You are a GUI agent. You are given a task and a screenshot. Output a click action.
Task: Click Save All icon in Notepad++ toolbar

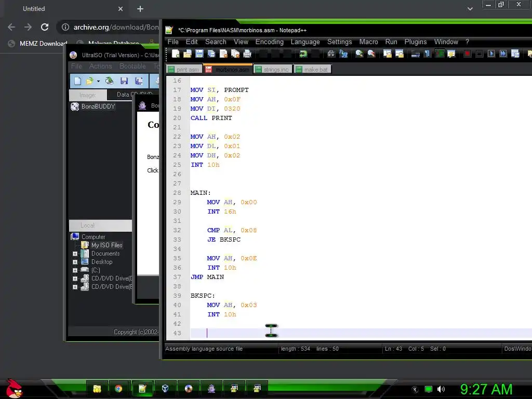point(211,54)
